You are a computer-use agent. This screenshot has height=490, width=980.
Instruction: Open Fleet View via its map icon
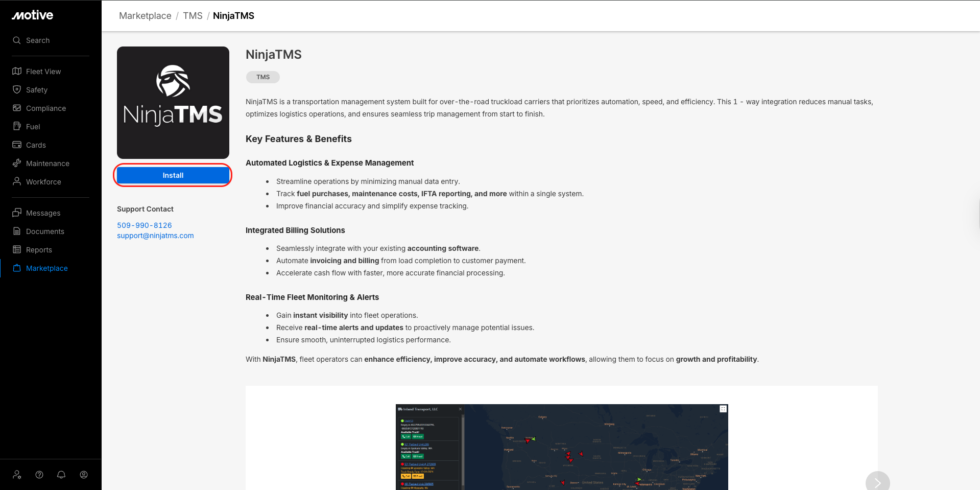[x=17, y=71]
